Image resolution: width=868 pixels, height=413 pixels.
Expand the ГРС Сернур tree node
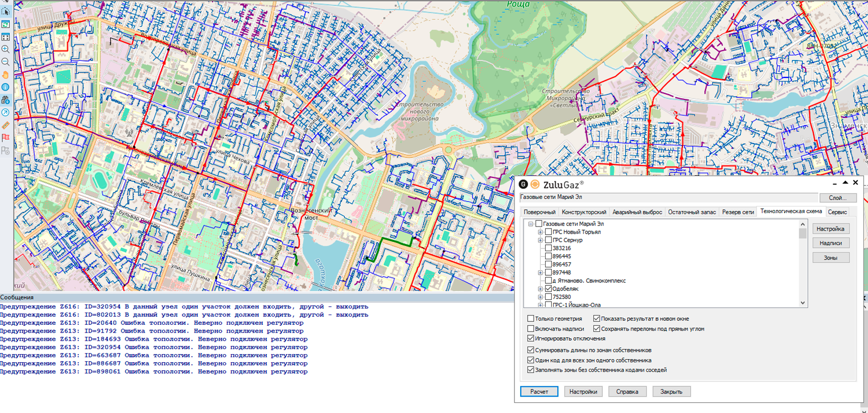(540, 240)
